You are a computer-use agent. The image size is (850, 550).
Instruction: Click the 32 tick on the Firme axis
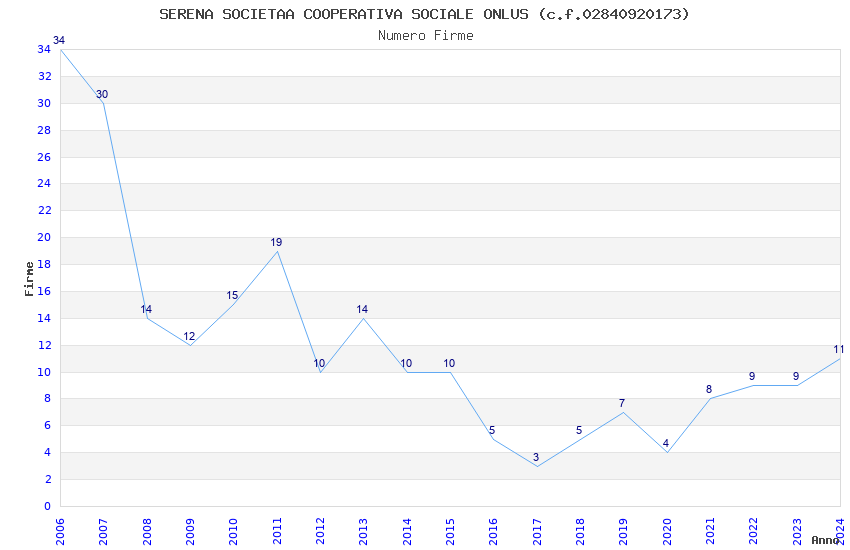44,76
